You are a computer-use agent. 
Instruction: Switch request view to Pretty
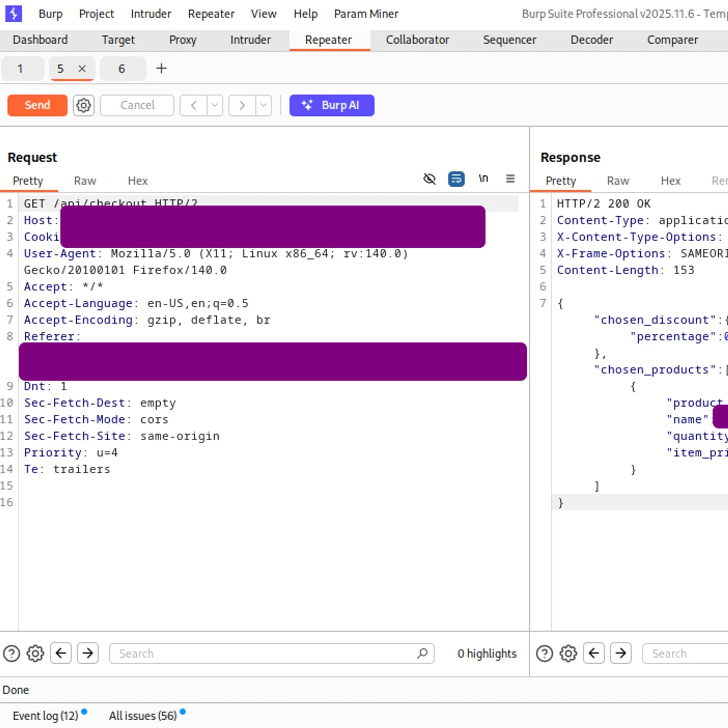[28, 181]
